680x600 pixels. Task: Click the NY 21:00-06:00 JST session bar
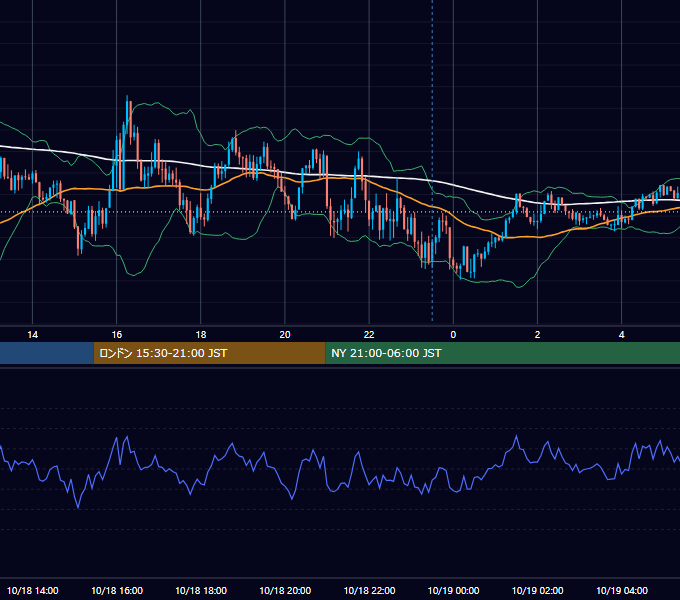pos(503,353)
